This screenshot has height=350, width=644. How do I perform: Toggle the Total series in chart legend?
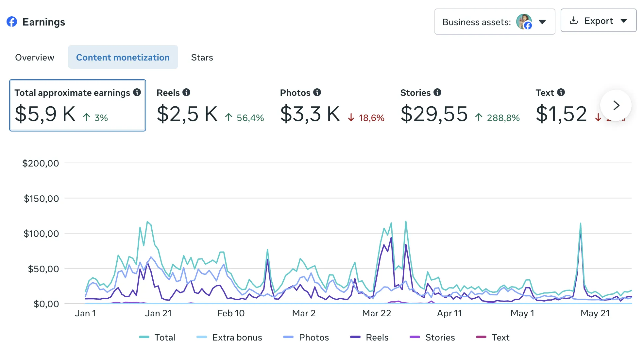click(157, 337)
